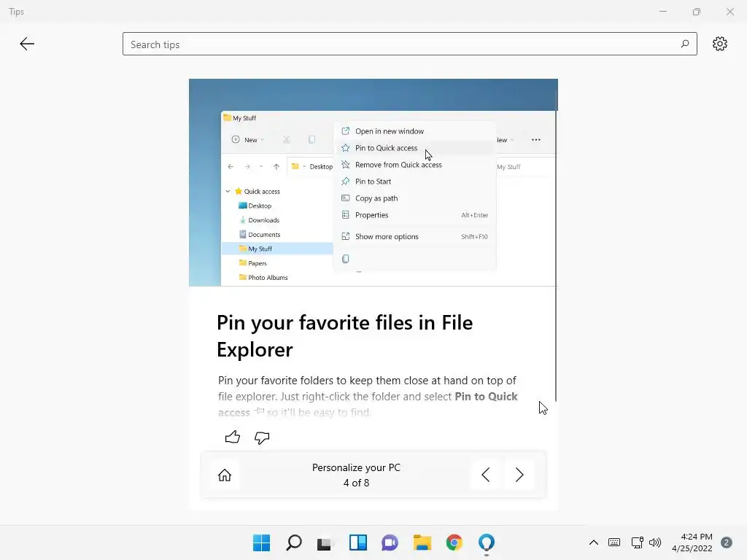The height and width of the screenshot is (560, 747).
Task: Open the touch keyboard tray icon
Action: pyautogui.click(x=614, y=542)
